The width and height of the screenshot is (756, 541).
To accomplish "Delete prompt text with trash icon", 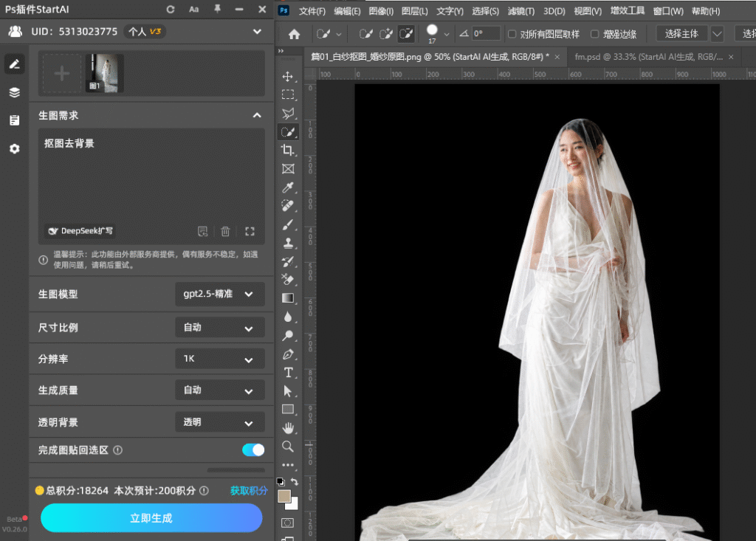I will pyautogui.click(x=225, y=232).
